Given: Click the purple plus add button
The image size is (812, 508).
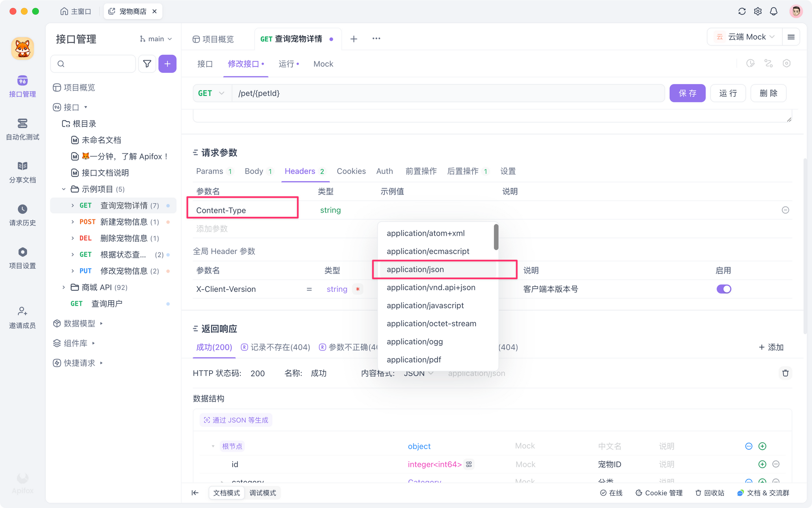Looking at the screenshot, I should pos(167,64).
